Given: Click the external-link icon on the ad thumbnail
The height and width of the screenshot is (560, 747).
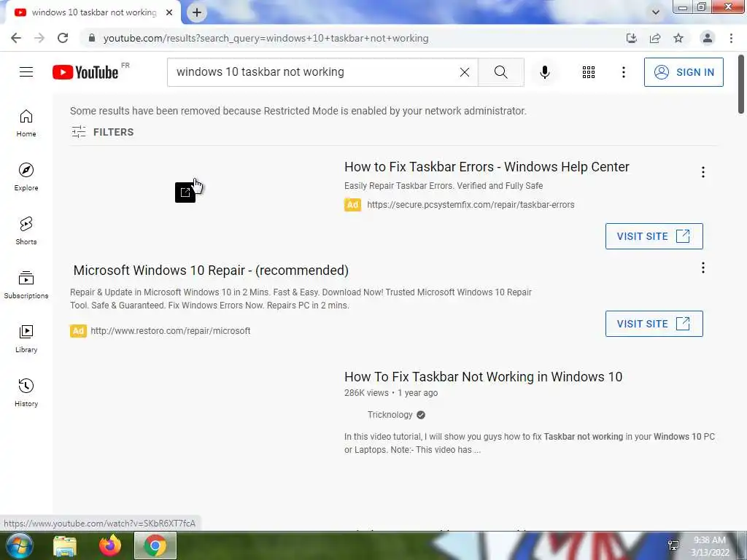Looking at the screenshot, I should (x=185, y=192).
